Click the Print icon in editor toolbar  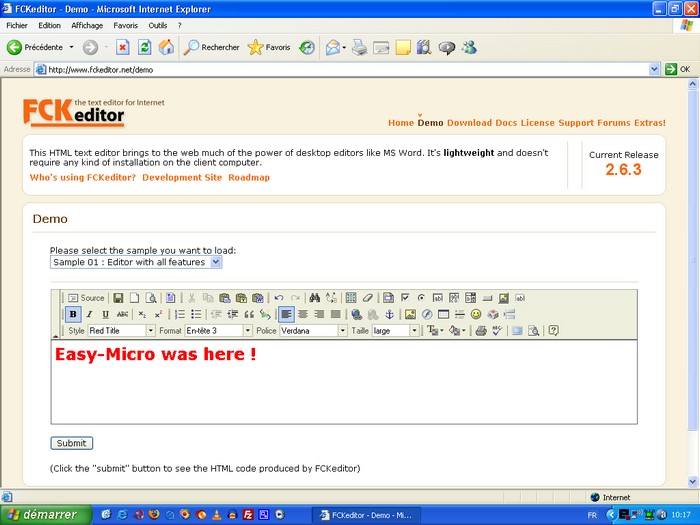[x=481, y=331]
